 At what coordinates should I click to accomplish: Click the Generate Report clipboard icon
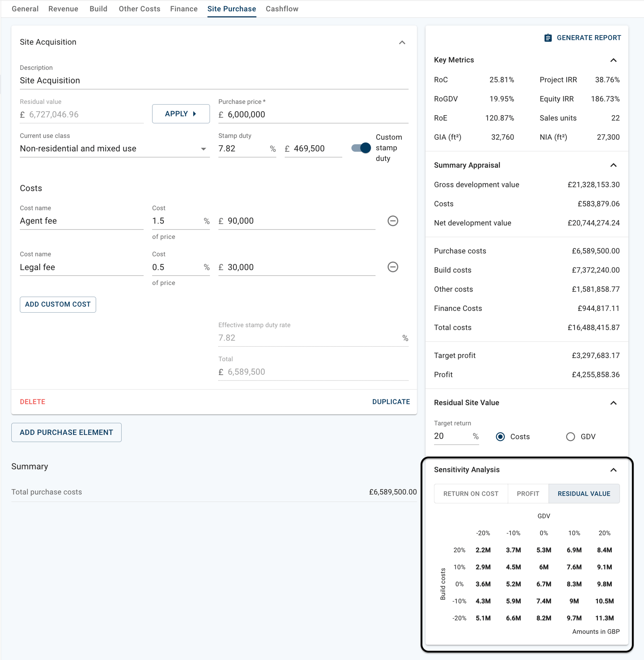point(548,38)
